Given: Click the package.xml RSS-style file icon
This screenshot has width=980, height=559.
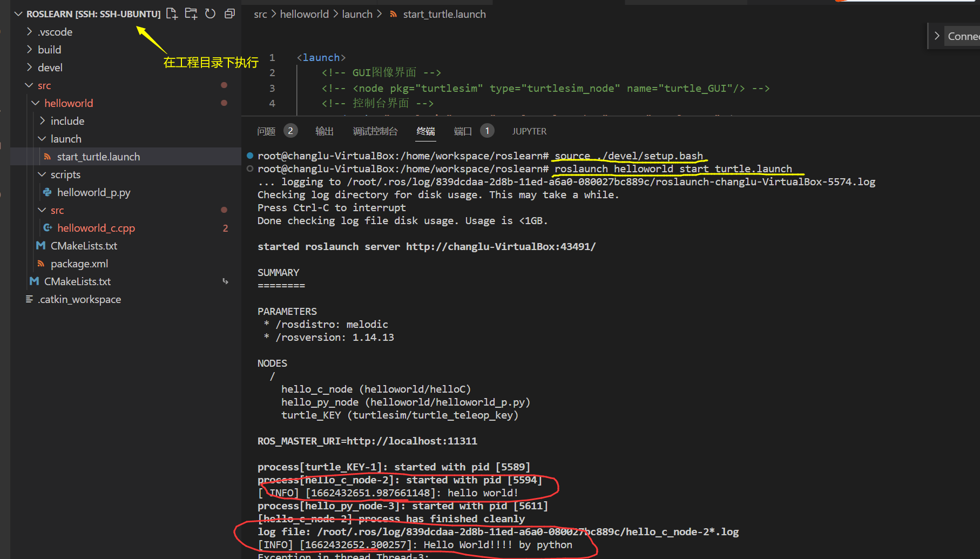Looking at the screenshot, I should (x=41, y=264).
